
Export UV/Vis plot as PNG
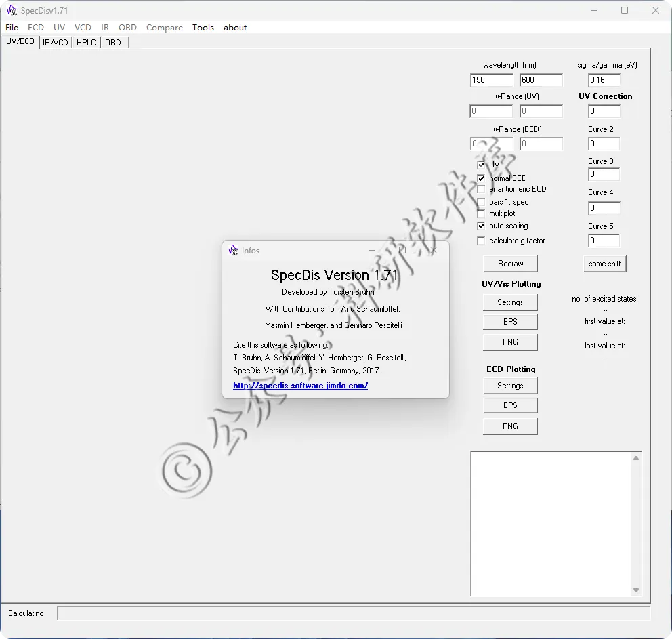pyautogui.click(x=510, y=342)
